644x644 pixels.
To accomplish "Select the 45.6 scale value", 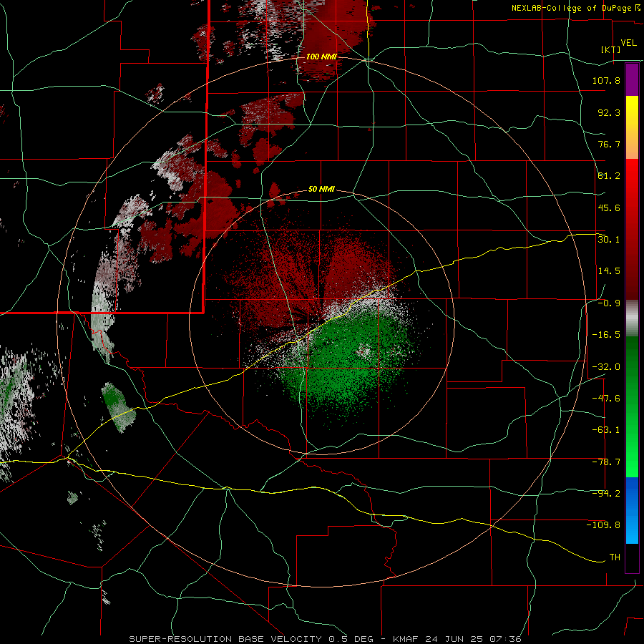I will pyautogui.click(x=609, y=208).
